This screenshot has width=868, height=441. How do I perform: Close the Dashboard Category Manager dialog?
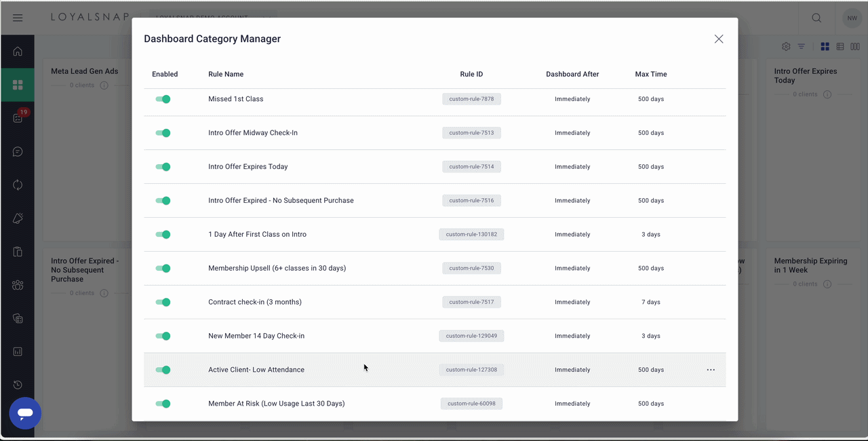tap(719, 39)
